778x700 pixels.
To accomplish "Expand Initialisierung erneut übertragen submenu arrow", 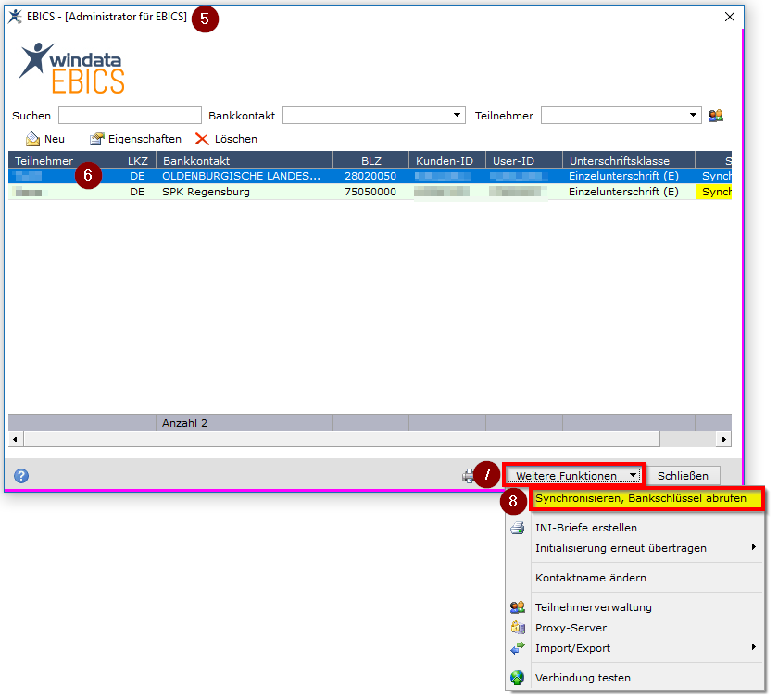I will click(x=754, y=547).
